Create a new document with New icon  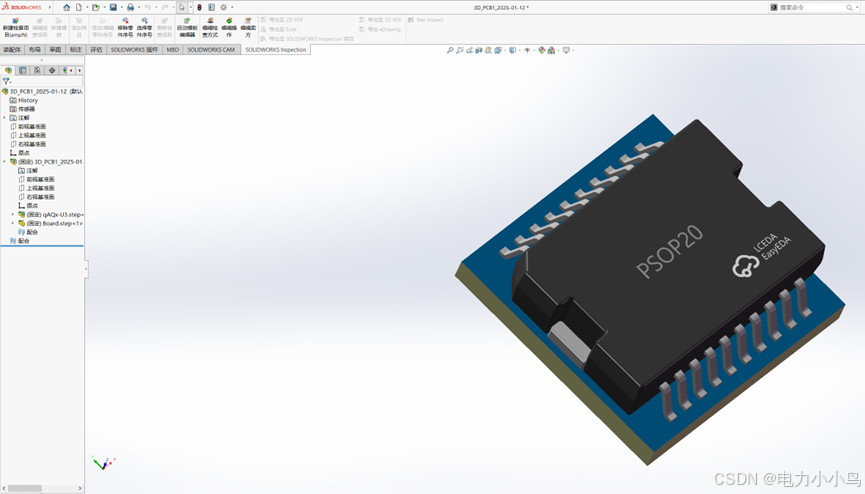tap(79, 7)
